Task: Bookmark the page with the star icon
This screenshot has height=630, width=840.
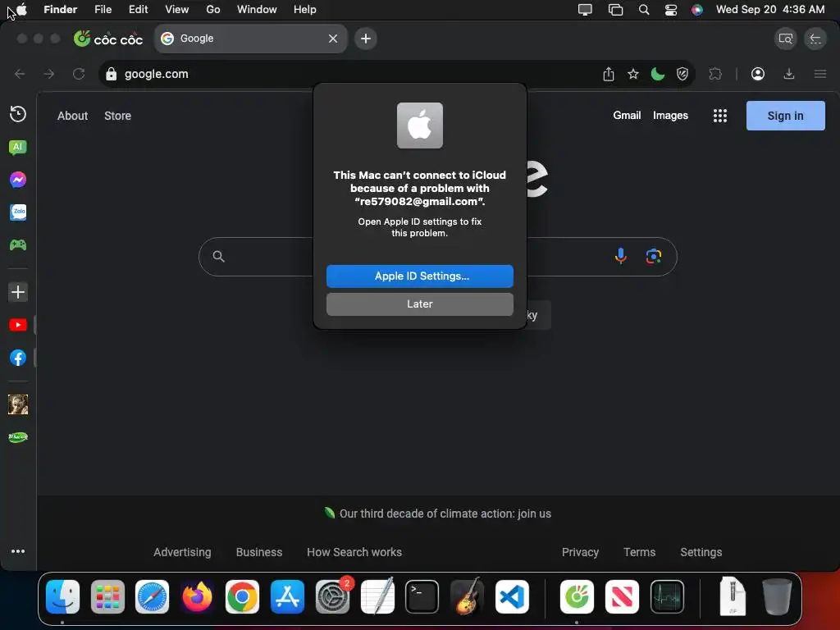Action: [x=632, y=74]
